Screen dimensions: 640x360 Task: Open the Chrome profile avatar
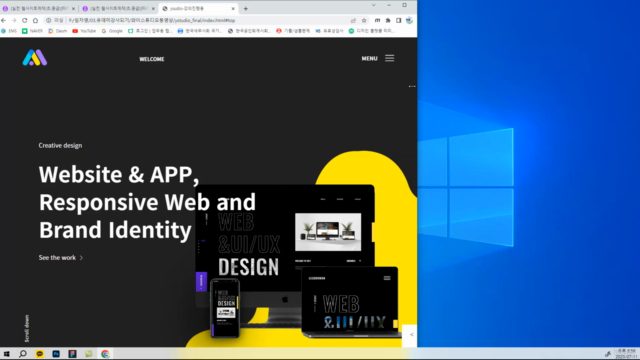pyautogui.click(x=409, y=20)
